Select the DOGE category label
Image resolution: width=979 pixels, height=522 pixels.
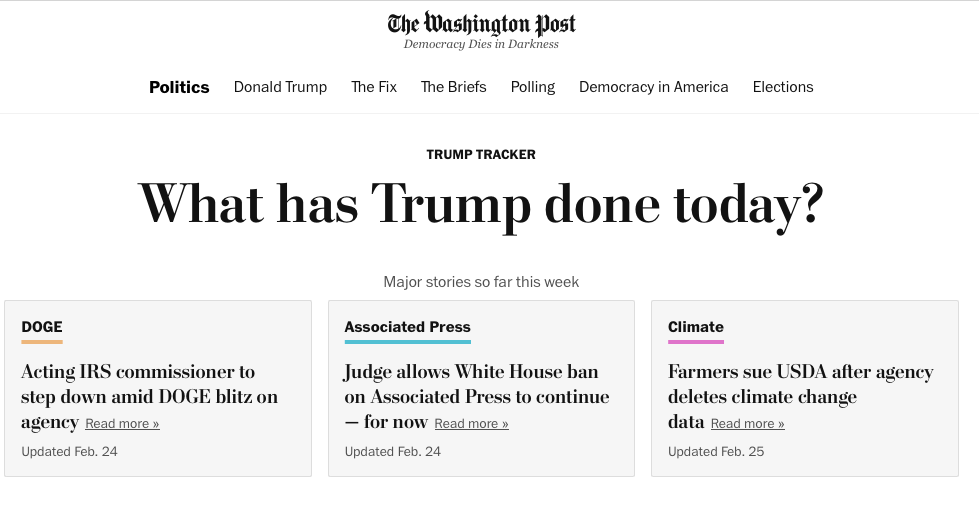42,327
